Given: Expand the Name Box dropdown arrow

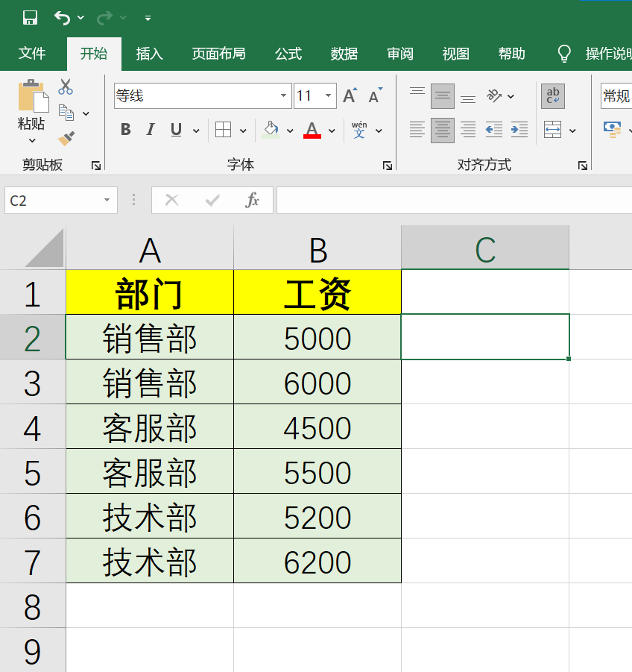Looking at the screenshot, I should click(107, 200).
